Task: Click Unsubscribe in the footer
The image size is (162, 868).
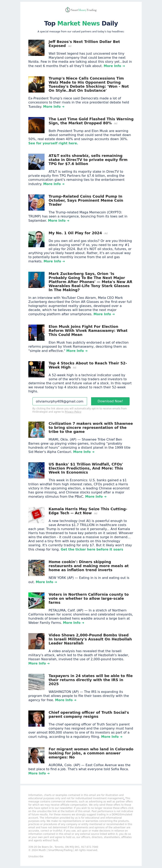Action: point(36,856)
